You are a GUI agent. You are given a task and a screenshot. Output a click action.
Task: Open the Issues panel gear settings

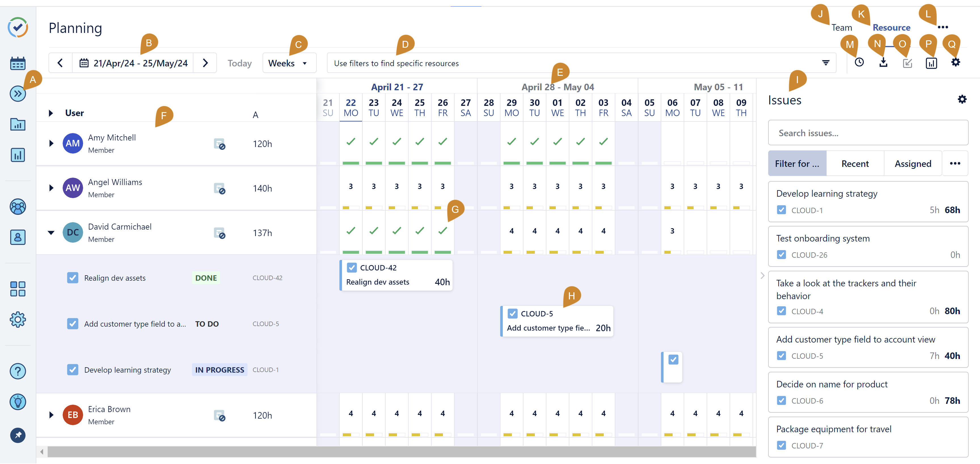(x=962, y=99)
